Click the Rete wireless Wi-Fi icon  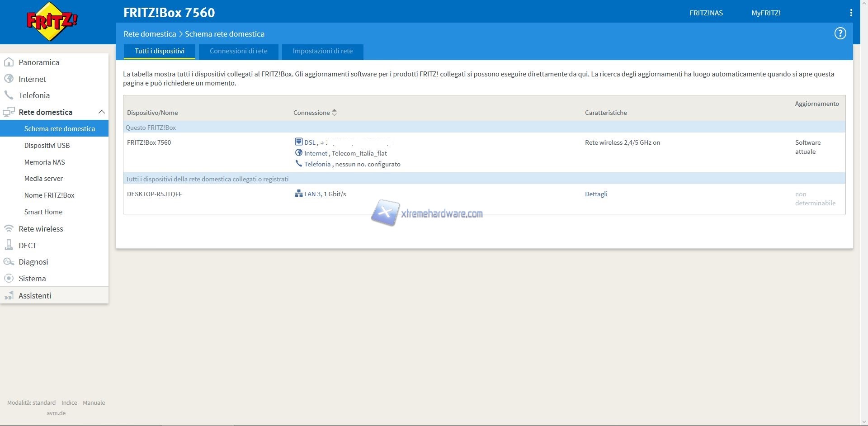coord(9,229)
